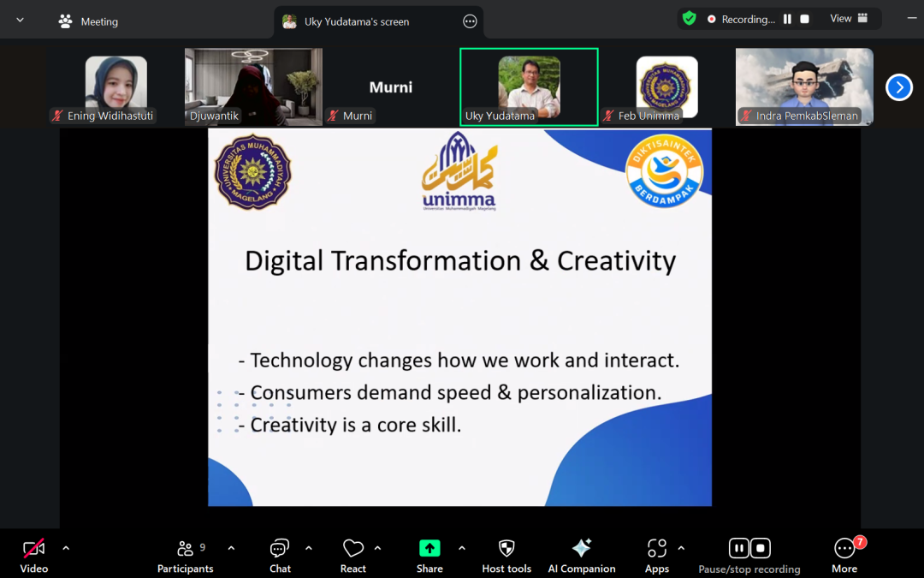Screen dimensions: 924x578
Task: Select Djuwantik's video tile
Action: [x=253, y=86]
